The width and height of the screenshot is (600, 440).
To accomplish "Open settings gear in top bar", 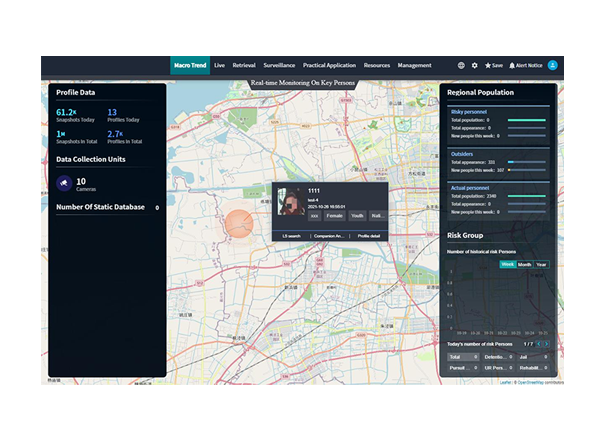I will 475,65.
